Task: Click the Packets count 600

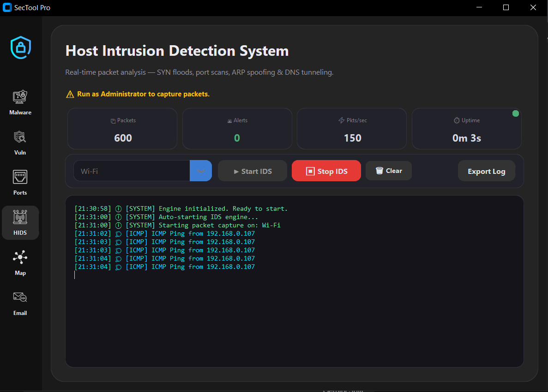Action: tap(123, 138)
